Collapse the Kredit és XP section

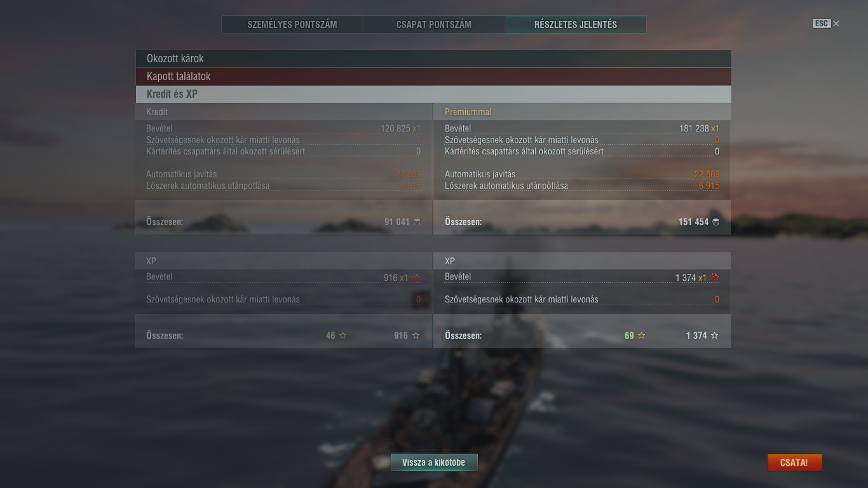(433, 94)
